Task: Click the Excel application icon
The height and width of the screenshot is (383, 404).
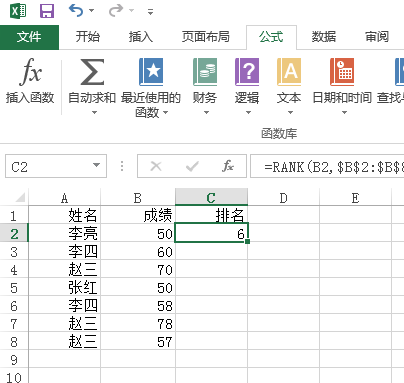Action: click(x=18, y=11)
